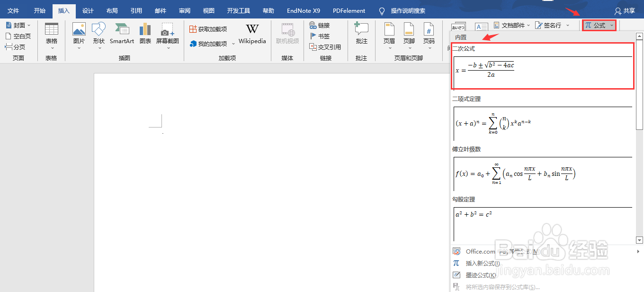Insert a page break (分页)
644x292 pixels.
(15, 47)
